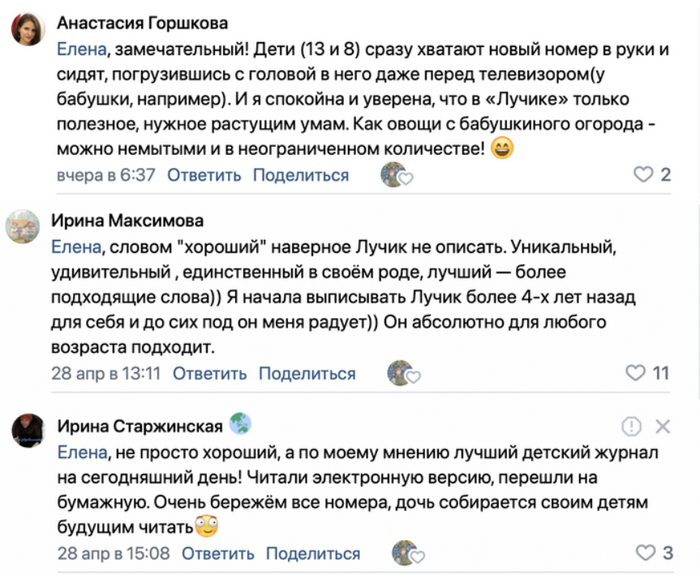Click Поделиться under Анастасия Горшкова's comment

point(300,175)
